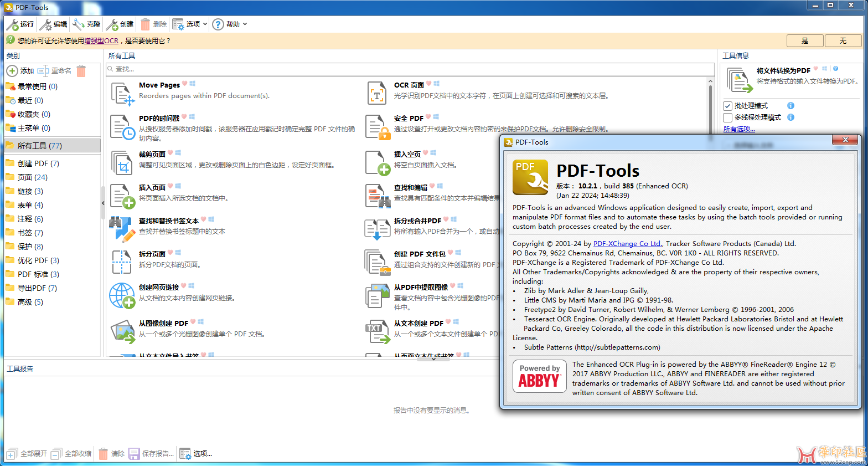This screenshot has height=466, width=868.
Task: Open the 选项 options dropdown in toolbar
Action: click(190, 24)
